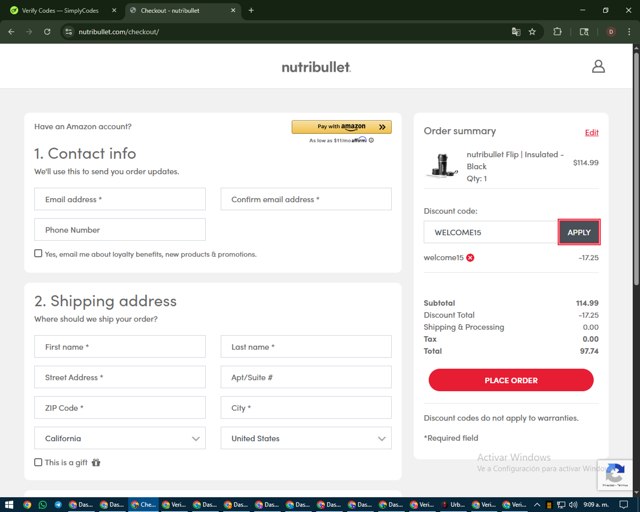Open Chrome extensions menu

(557, 32)
